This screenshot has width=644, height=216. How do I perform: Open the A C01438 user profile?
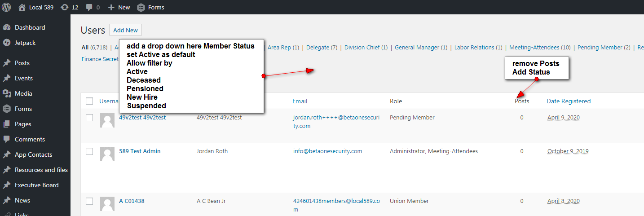point(132,201)
